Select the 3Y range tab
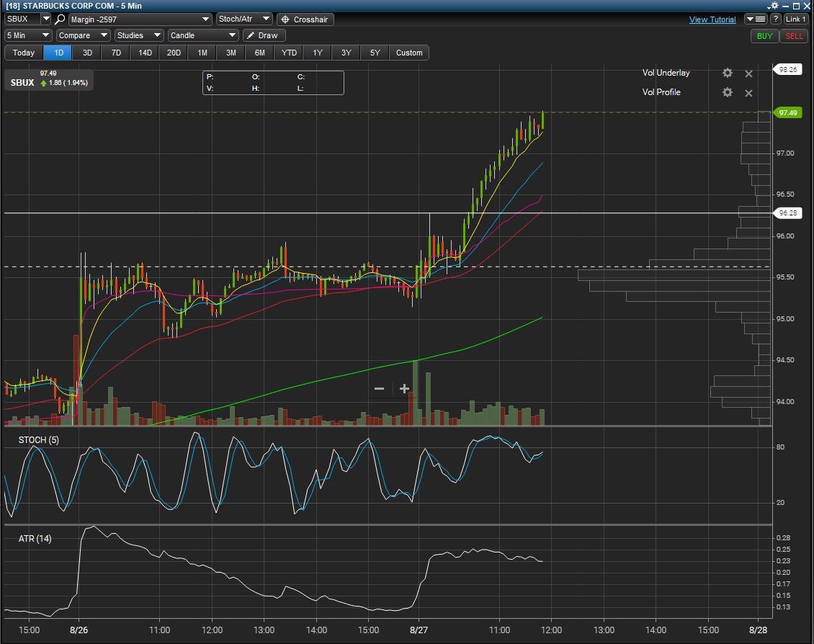 [346, 53]
